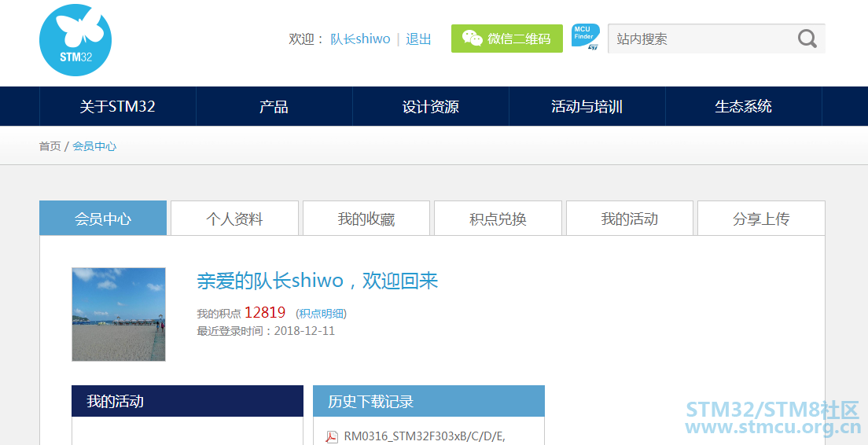Open the 生态系统 navigation menu
Image resolution: width=868 pixels, height=445 pixels.
(744, 106)
